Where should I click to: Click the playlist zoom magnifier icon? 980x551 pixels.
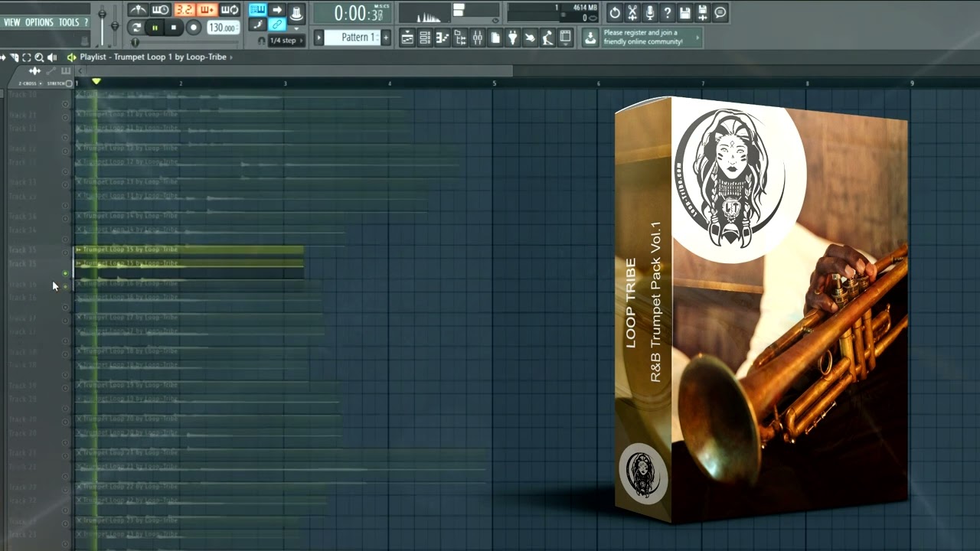(39, 57)
